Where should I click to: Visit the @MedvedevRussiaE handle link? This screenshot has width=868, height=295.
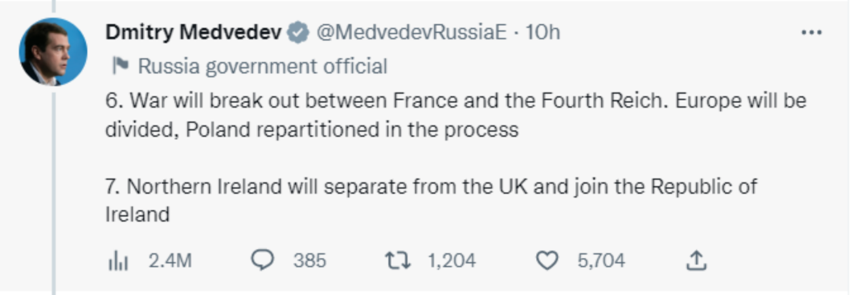[411, 32]
